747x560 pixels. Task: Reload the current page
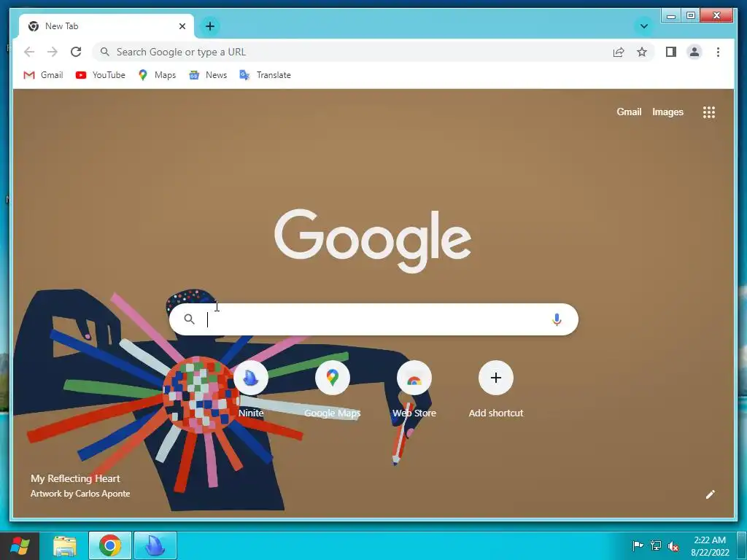pos(76,52)
